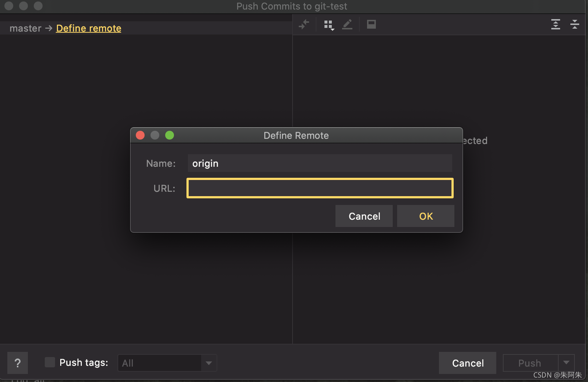
Task: Focus the empty URL input field
Action: (320, 188)
